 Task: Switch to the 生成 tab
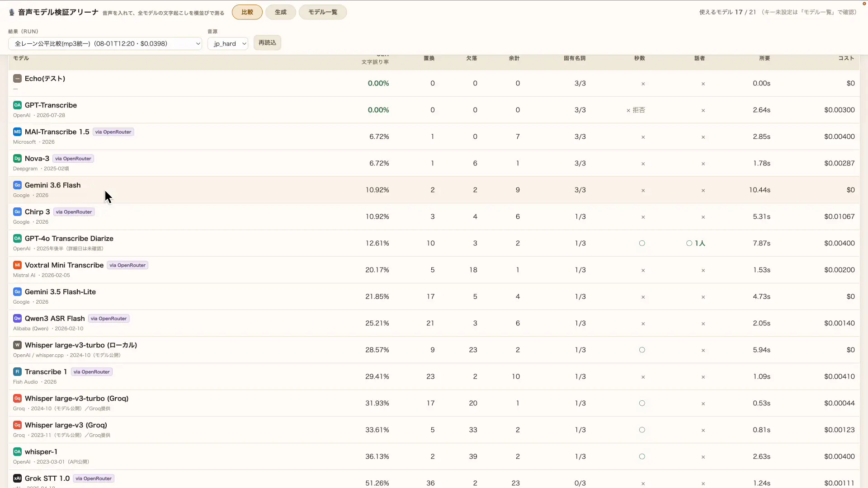pos(281,12)
